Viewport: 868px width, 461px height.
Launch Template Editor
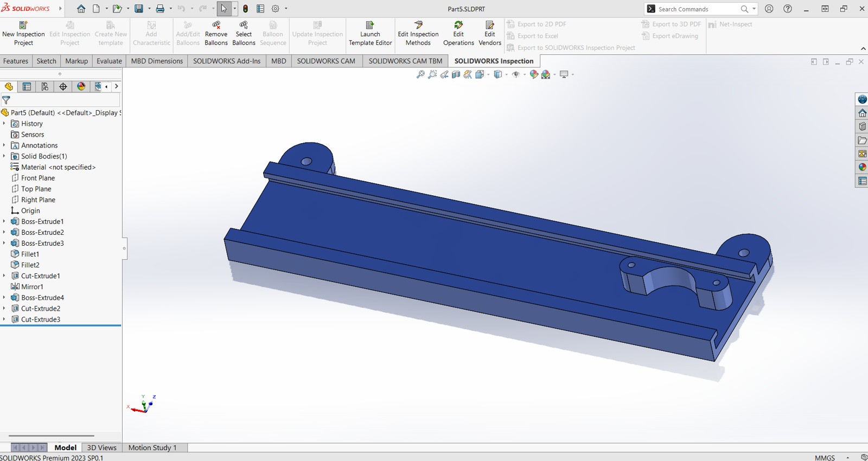coord(370,34)
